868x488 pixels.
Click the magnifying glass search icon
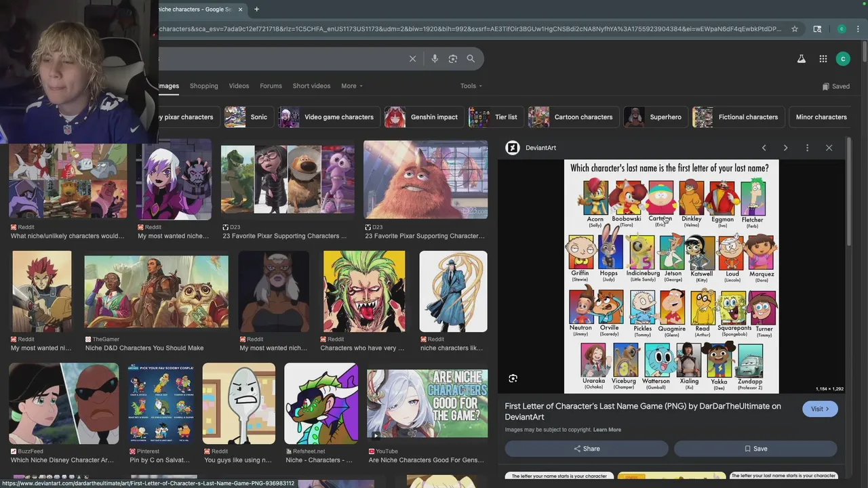471,59
